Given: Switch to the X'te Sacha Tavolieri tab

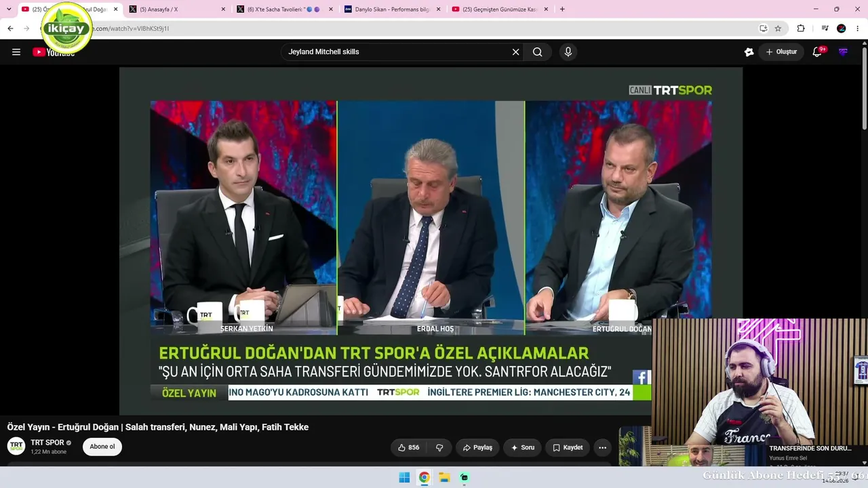Looking at the screenshot, I should click(285, 9).
